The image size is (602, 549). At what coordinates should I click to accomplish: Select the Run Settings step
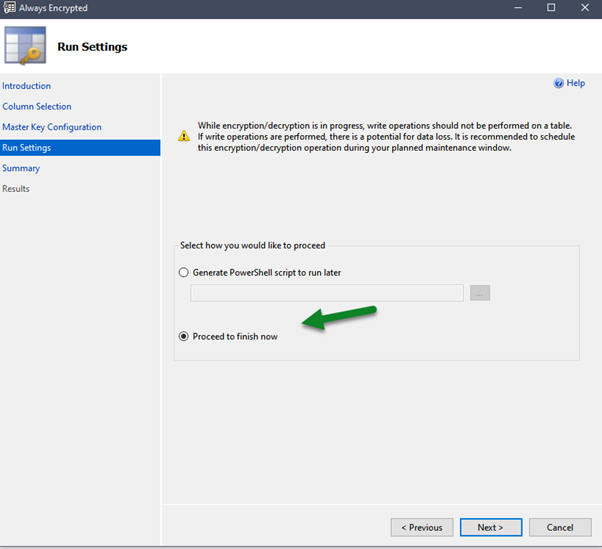tap(27, 148)
